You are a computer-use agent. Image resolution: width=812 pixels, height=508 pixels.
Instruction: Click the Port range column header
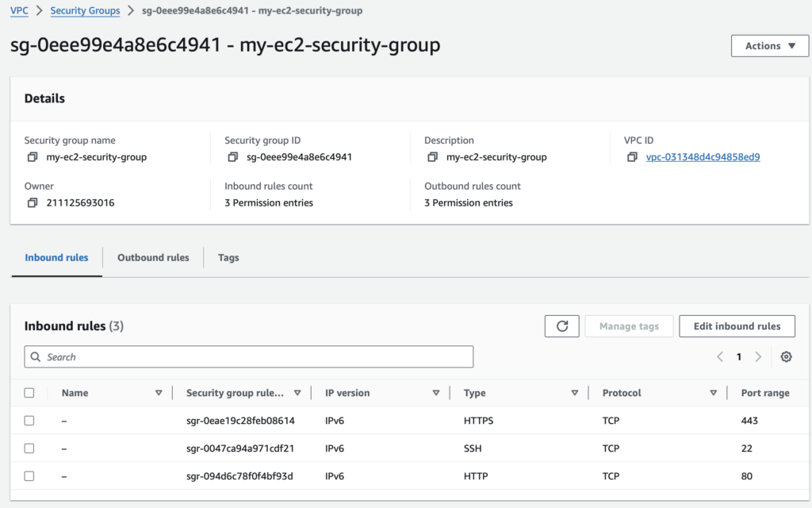click(x=765, y=393)
